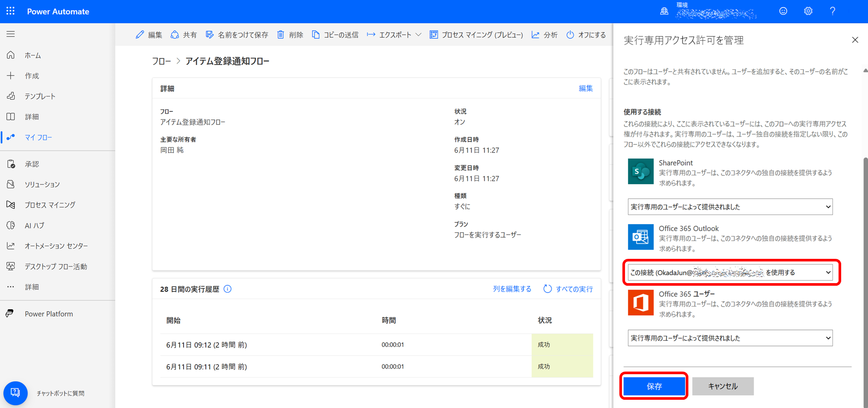This screenshot has width=868, height=408.
Task: Open the environment selector icon in header
Action: pyautogui.click(x=664, y=11)
